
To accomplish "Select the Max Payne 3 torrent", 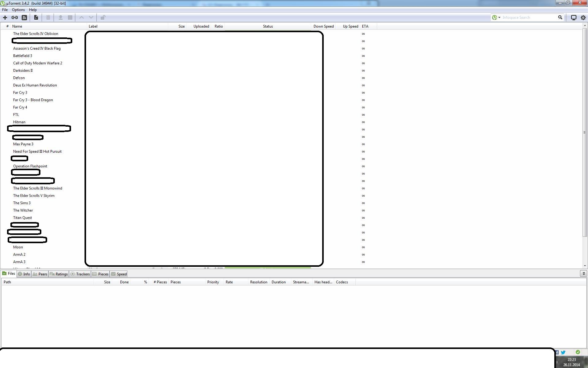I will (23, 144).
